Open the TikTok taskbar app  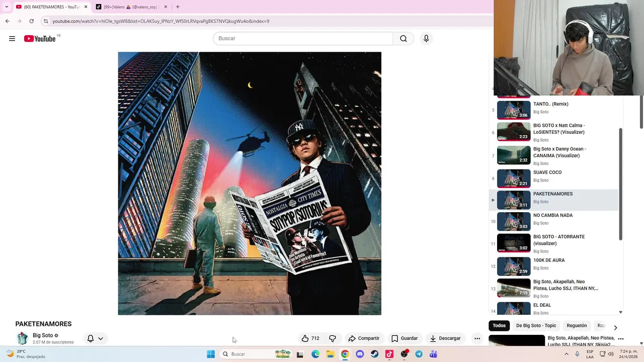point(389,354)
